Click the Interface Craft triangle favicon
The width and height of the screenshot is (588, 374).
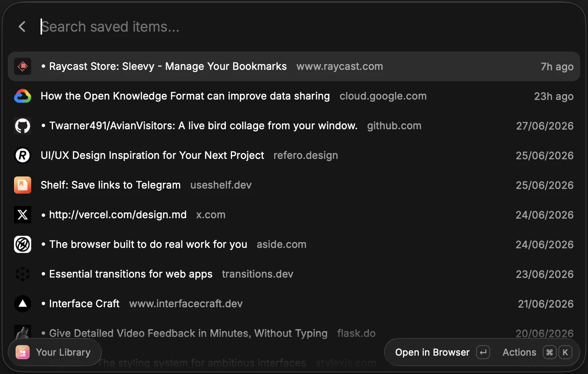click(x=23, y=304)
